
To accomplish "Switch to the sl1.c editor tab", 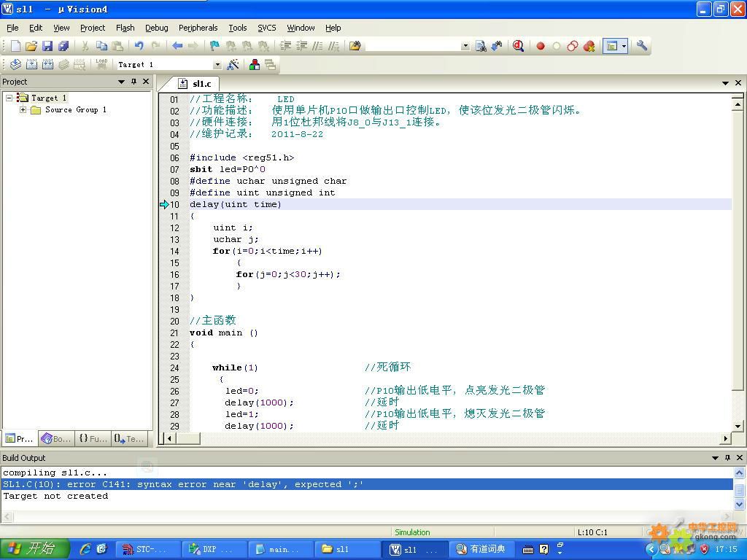I will (x=196, y=83).
